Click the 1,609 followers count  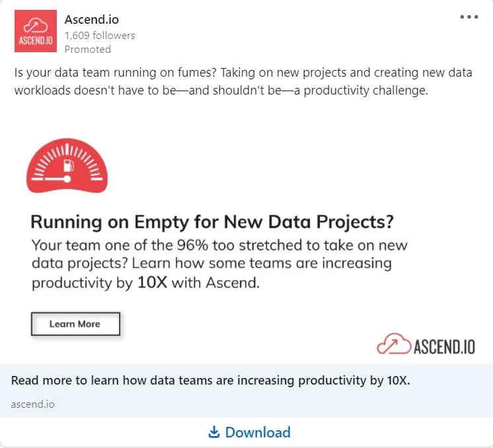[100, 36]
